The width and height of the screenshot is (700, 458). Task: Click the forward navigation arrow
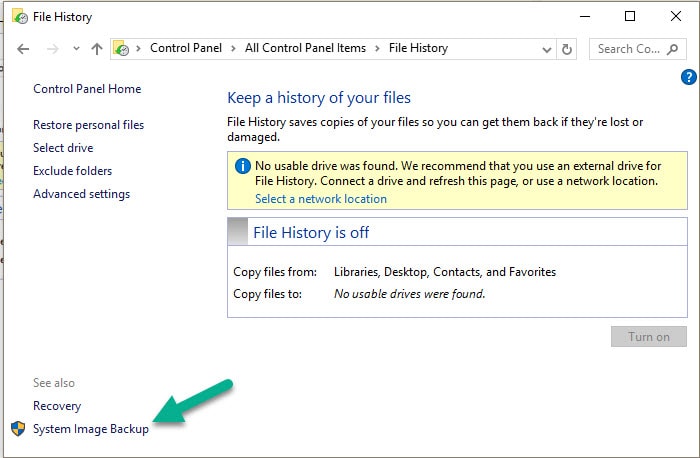[52, 48]
